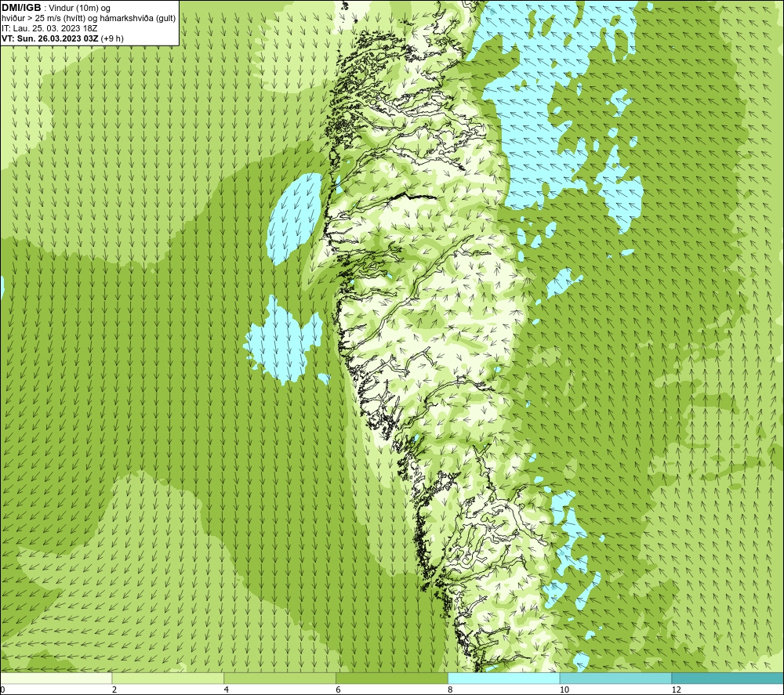784x695 pixels.
Task: Click the "IT: Lau. 25. 03. 2023 18Z" line
Action: click(x=49, y=28)
